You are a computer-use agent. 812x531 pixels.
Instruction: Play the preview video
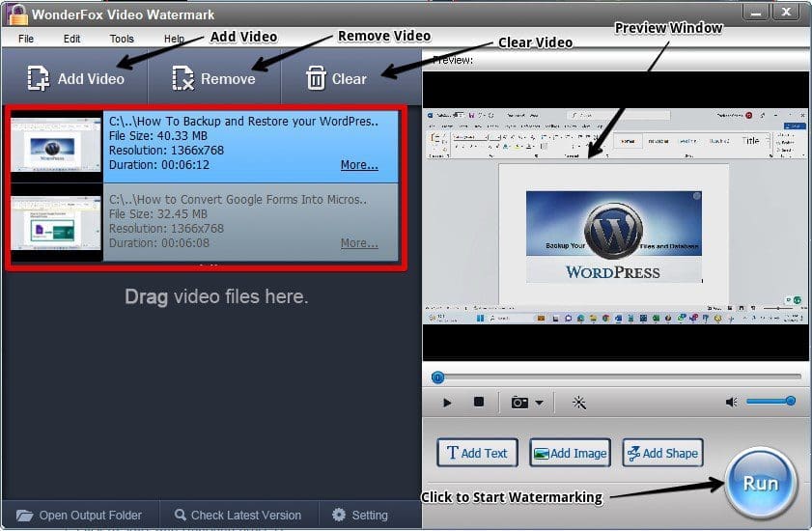[x=447, y=403]
